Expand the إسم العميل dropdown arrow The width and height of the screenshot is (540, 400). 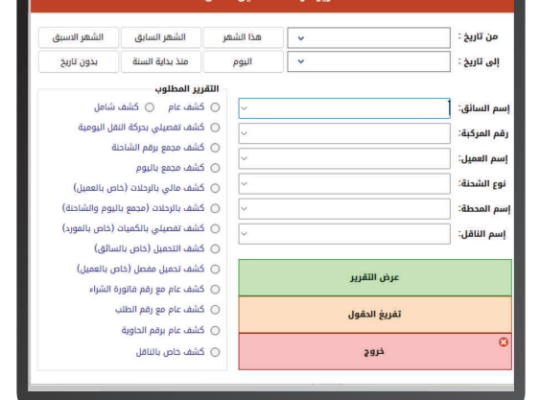click(x=244, y=158)
